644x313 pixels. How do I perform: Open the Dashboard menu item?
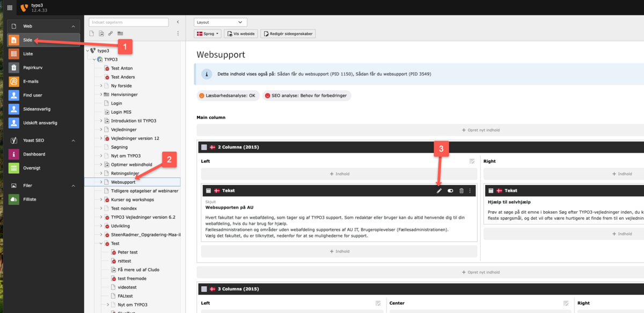pyautogui.click(x=33, y=154)
